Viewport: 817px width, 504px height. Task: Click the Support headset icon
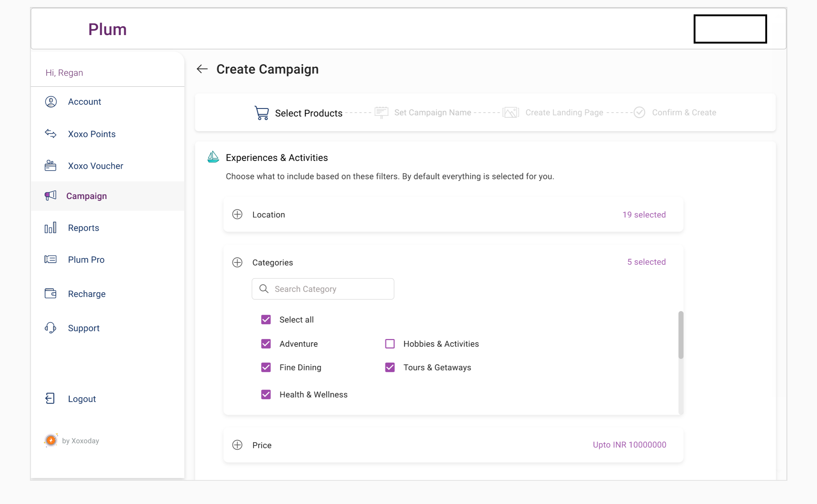coord(51,328)
